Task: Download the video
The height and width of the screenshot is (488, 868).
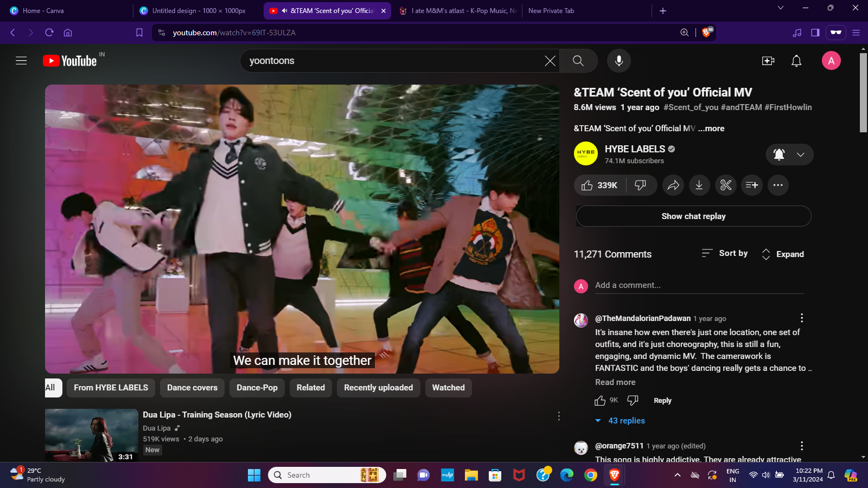Action: tap(699, 185)
